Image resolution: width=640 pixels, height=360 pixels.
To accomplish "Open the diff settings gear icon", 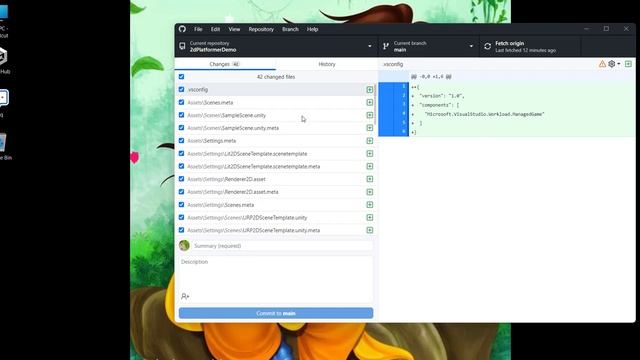I will coord(611,64).
